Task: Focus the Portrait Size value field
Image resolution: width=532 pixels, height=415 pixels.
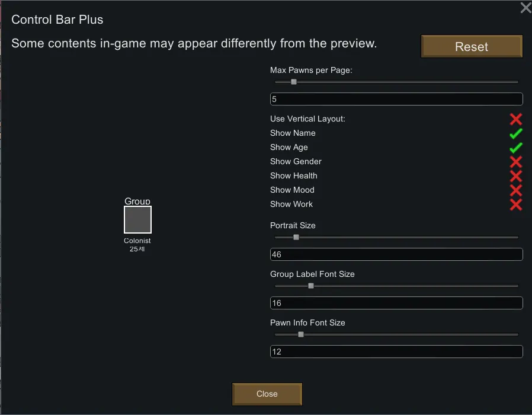Action: (x=396, y=254)
